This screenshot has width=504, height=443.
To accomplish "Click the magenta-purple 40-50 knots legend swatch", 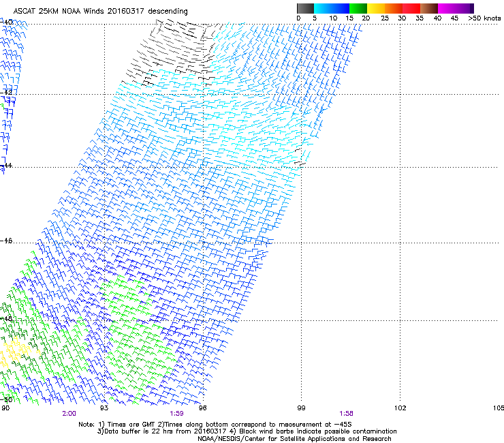I will pyautogui.click(x=456, y=8).
